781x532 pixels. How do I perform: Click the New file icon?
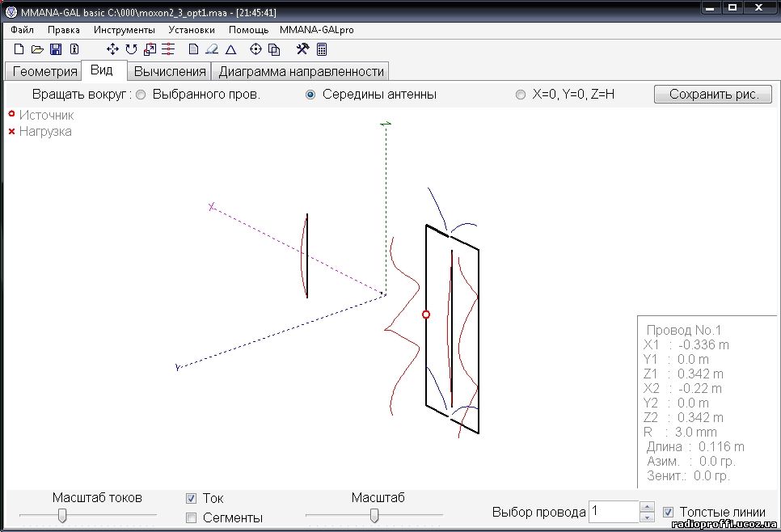pyautogui.click(x=19, y=49)
